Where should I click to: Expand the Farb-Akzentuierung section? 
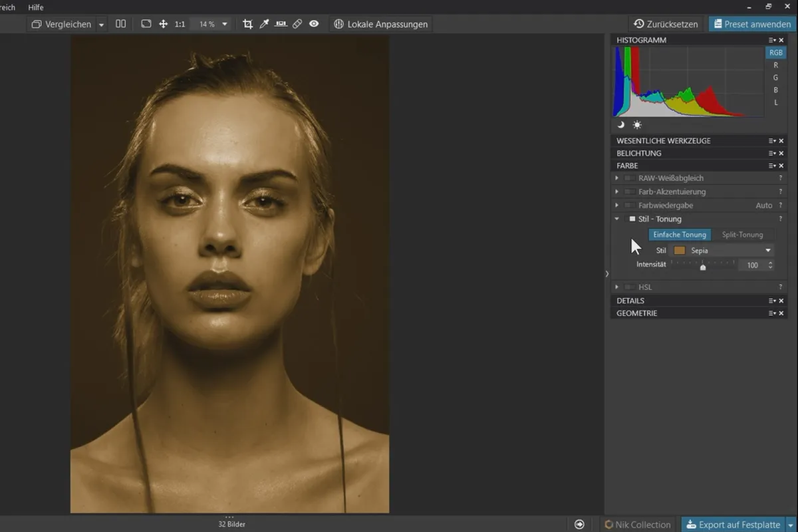(617, 192)
